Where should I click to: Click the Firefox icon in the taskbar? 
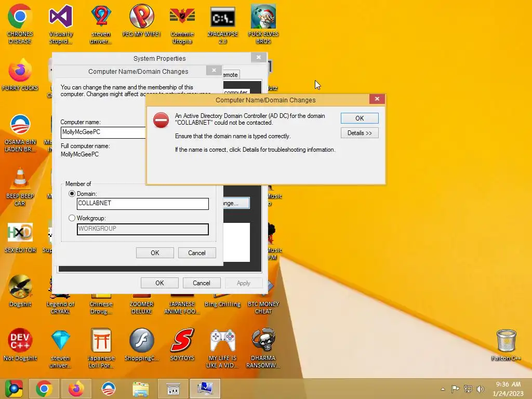pyautogui.click(x=76, y=389)
